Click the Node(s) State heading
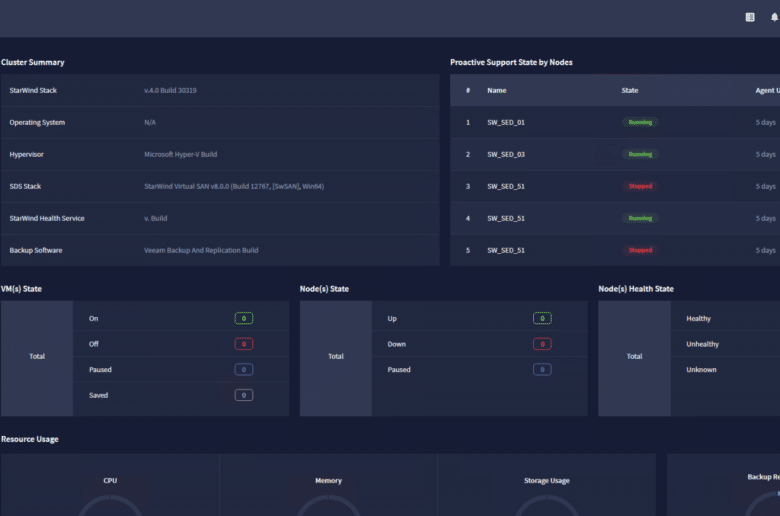This screenshot has height=516, width=780. click(324, 289)
